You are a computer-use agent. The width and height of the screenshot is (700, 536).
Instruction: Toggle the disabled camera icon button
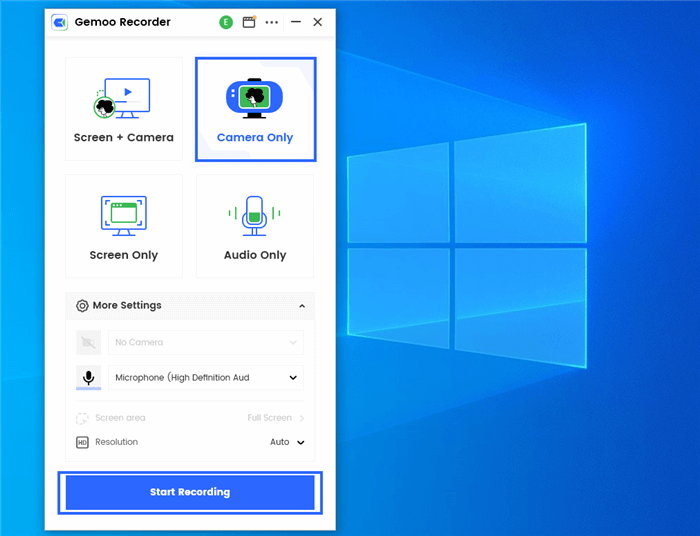tap(88, 342)
